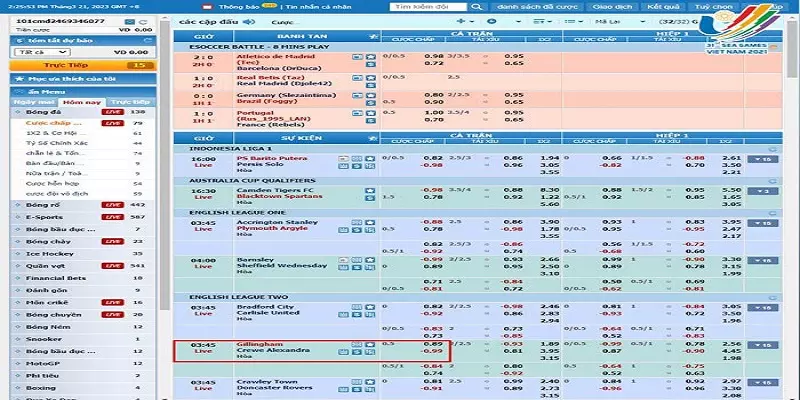Open the 'Tất cả' dropdown
The image size is (800, 400).
click(41, 50)
